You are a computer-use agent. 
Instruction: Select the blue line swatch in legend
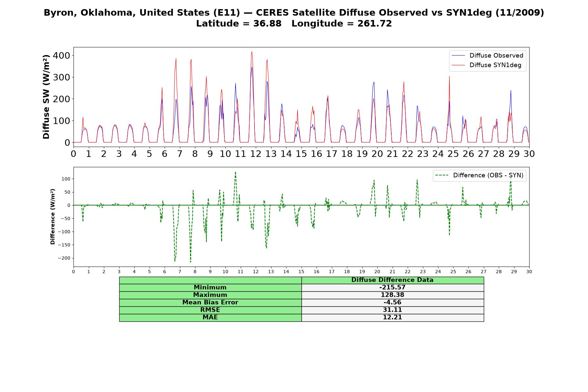tap(458, 56)
